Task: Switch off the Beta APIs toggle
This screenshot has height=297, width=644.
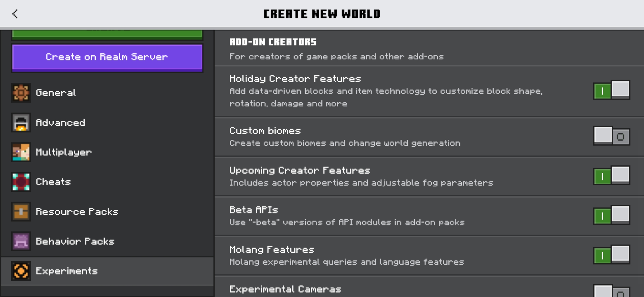Action: tap(612, 215)
